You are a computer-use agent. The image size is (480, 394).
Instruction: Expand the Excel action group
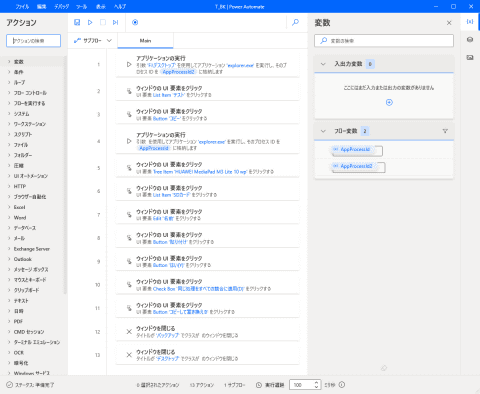9,207
